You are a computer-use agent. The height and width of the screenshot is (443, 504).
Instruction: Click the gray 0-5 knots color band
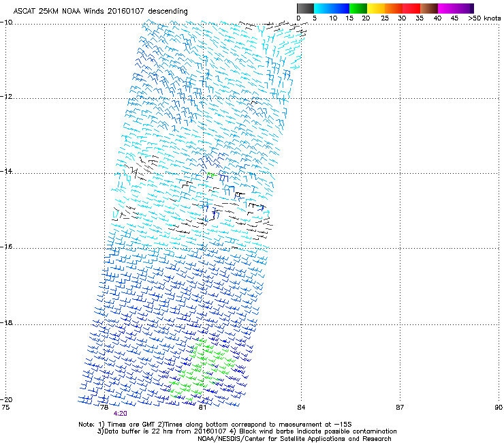[x=305, y=8]
